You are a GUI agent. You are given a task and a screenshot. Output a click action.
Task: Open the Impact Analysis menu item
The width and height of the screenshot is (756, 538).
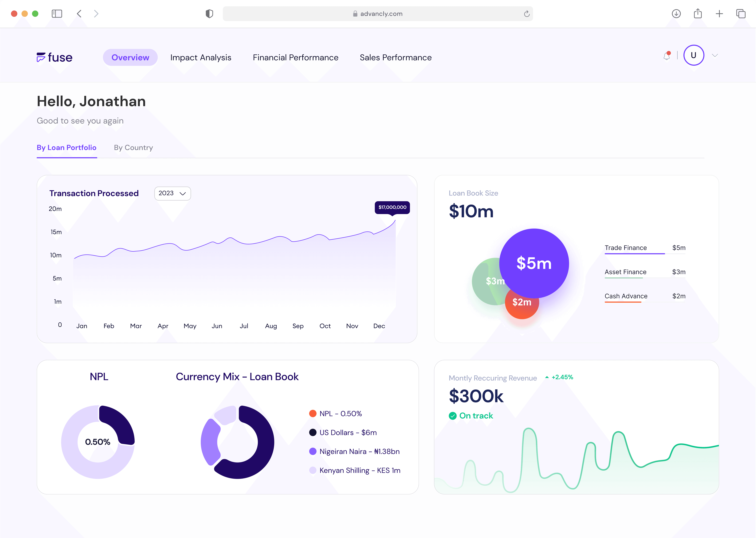(x=201, y=58)
